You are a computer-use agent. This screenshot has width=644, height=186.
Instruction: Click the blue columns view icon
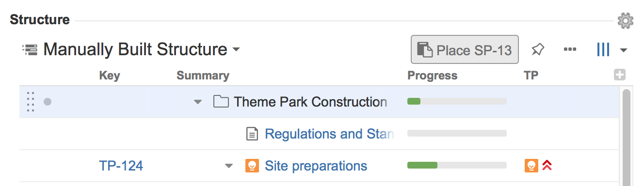coord(603,49)
